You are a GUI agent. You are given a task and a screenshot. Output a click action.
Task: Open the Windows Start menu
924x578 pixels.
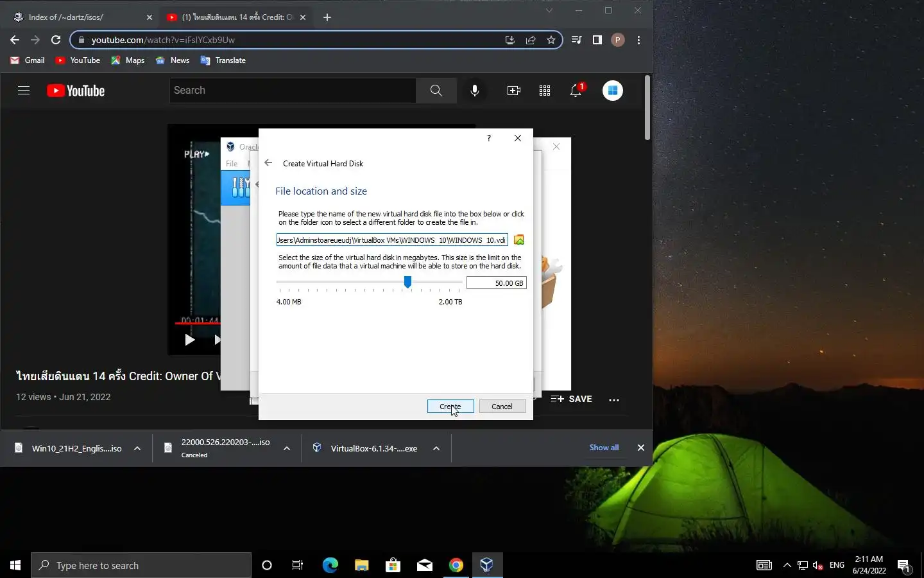pos(15,565)
